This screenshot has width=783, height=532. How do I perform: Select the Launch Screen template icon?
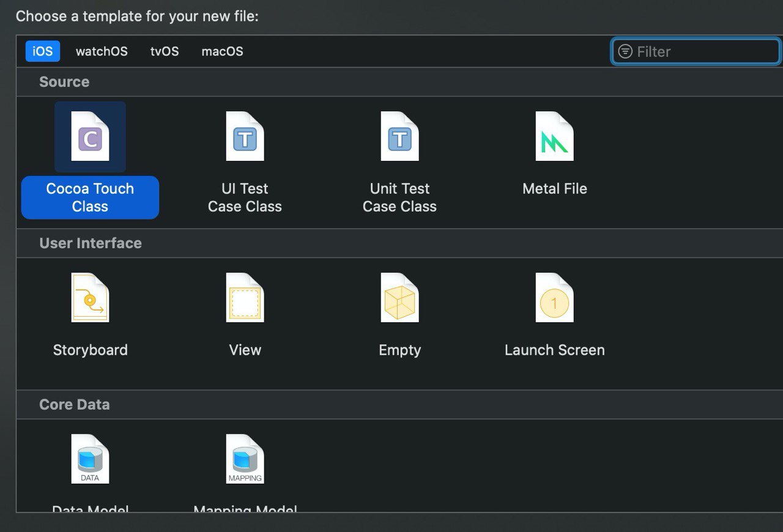tap(554, 298)
